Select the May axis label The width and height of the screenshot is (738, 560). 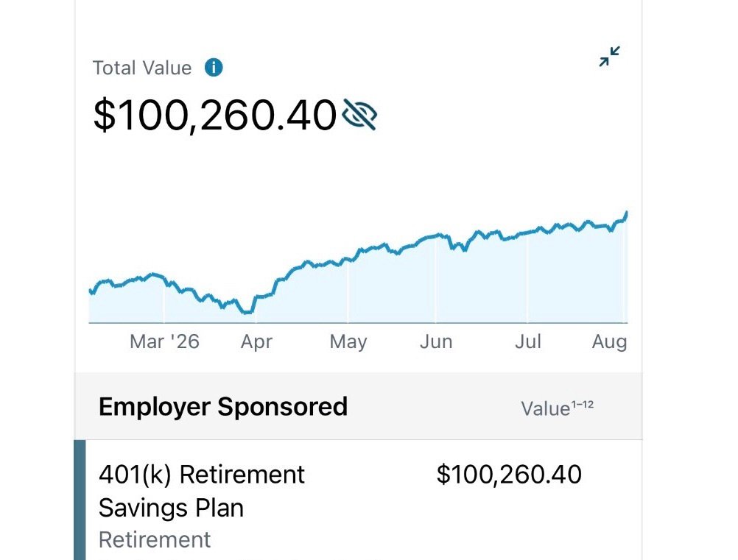(348, 342)
